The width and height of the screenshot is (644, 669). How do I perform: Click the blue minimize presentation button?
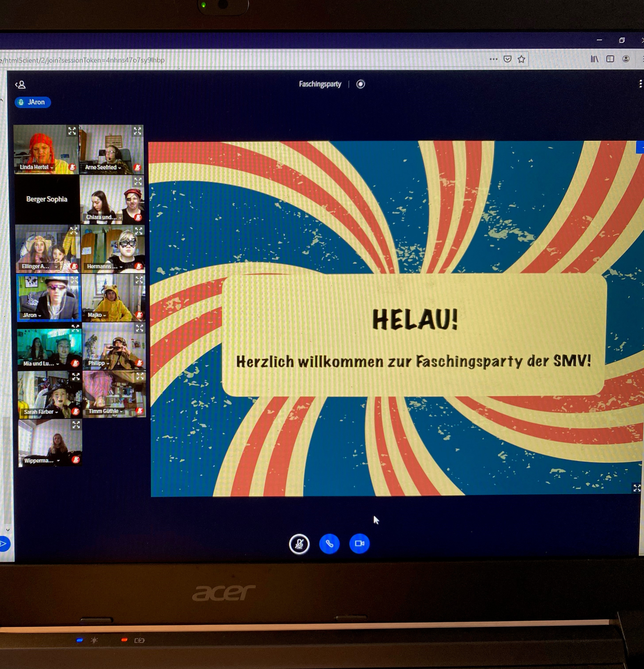[x=640, y=147]
